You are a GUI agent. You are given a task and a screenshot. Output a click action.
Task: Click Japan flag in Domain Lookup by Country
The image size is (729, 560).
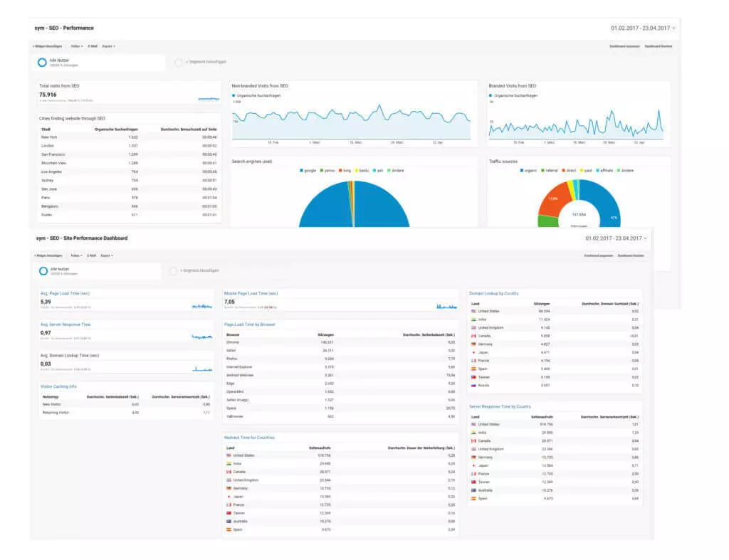click(473, 353)
